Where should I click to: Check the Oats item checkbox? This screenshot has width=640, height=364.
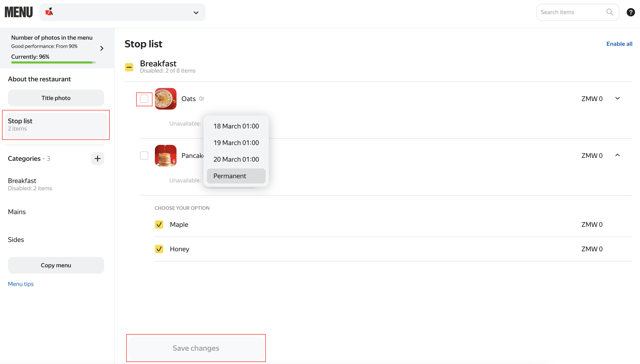144,99
